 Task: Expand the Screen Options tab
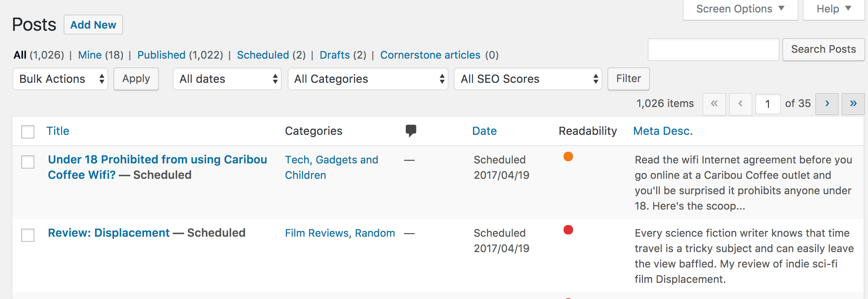click(x=740, y=9)
